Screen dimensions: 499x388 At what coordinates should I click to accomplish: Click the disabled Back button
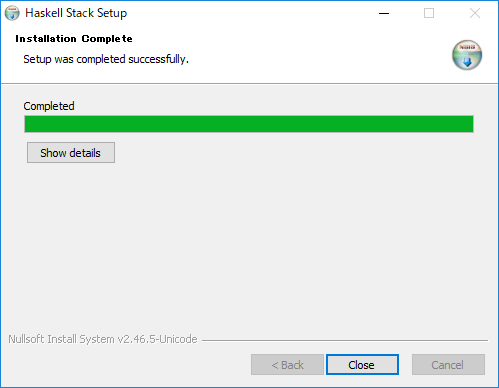click(x=287, y=365)
